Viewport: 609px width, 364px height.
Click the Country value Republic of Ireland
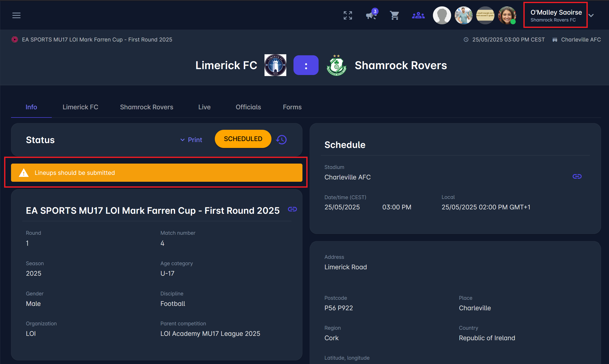(x=487, y=338)
